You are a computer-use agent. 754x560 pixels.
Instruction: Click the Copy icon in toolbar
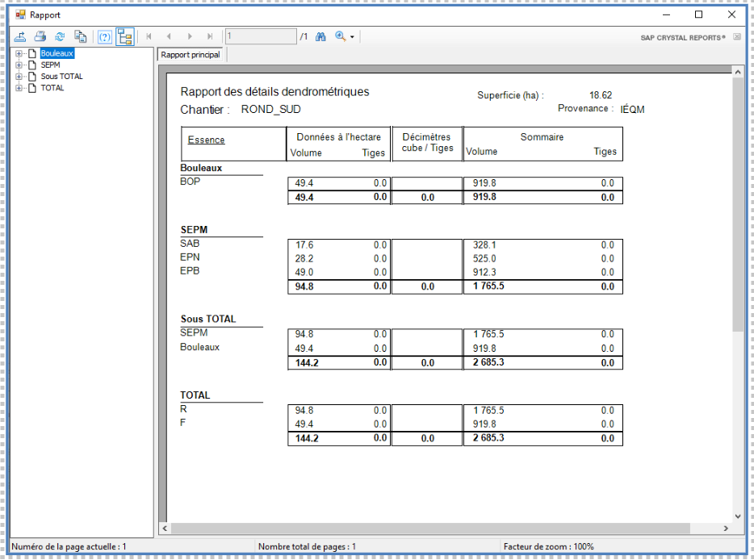pos(80,36)
